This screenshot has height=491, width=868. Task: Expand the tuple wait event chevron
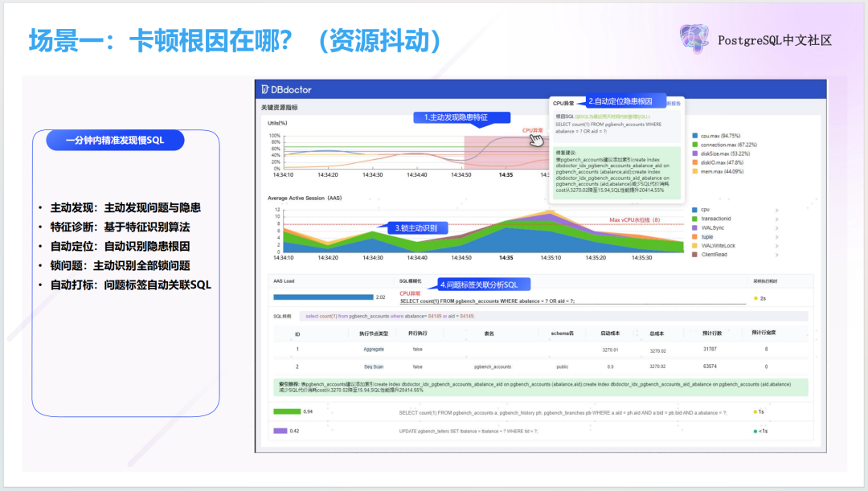[776, 237]
